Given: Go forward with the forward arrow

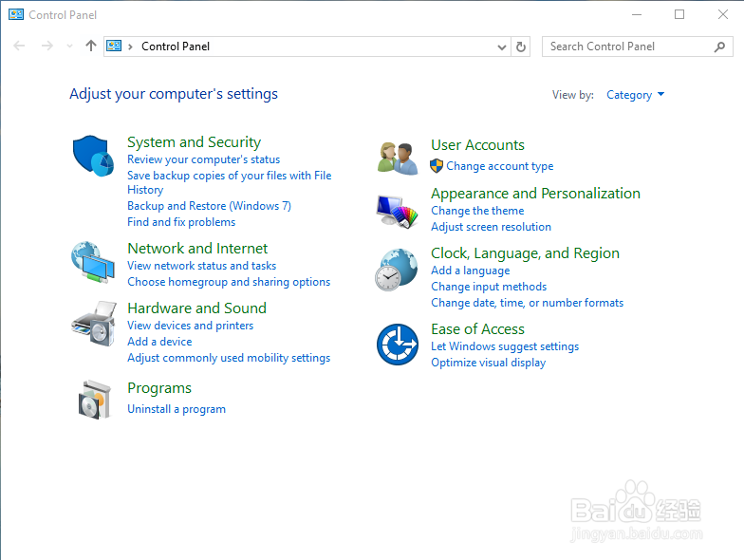Looking at the screenshot, I should (47, 46).
